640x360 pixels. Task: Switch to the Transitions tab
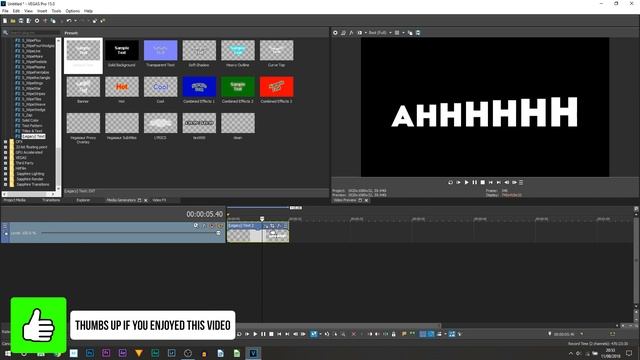coord(51,200)
